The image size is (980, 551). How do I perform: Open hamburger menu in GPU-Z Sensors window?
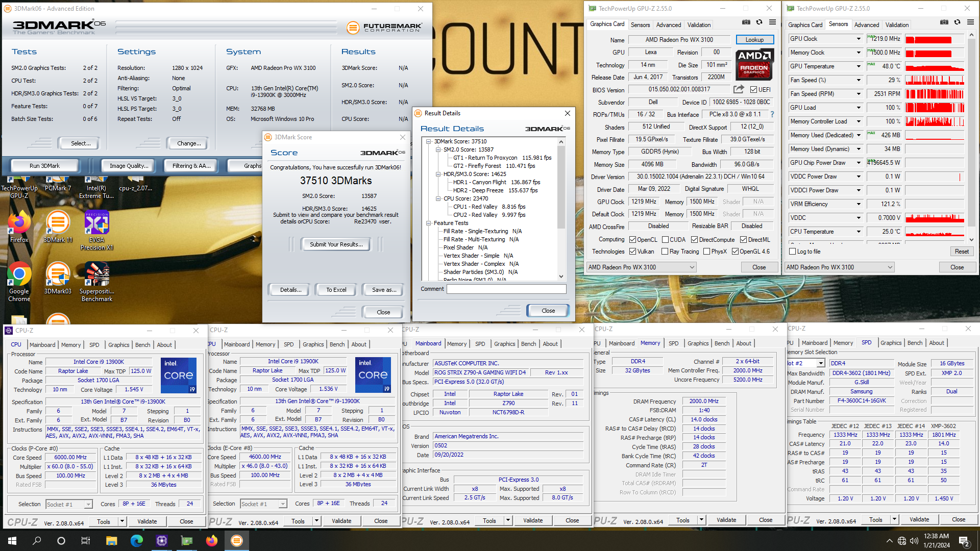(970, 22)
